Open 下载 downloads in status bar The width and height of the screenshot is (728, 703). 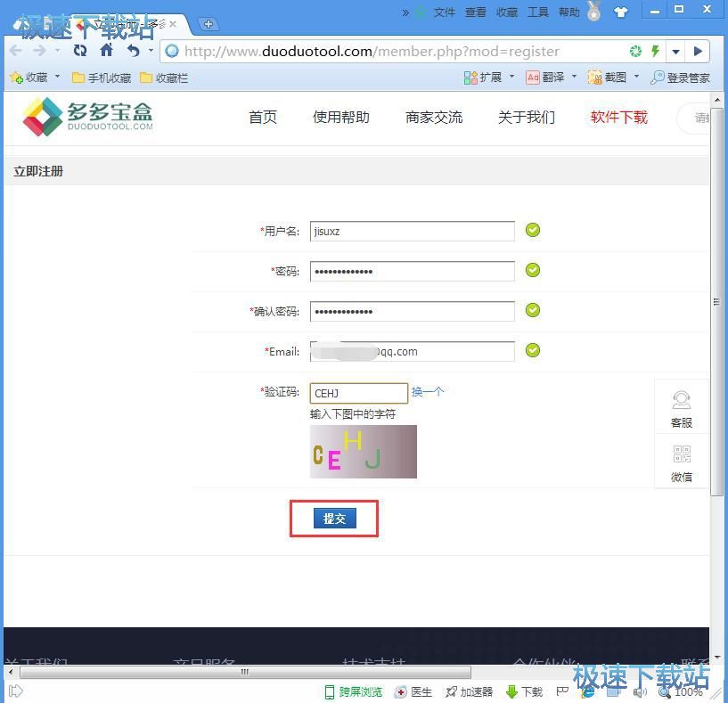click(x=524, y=691)
